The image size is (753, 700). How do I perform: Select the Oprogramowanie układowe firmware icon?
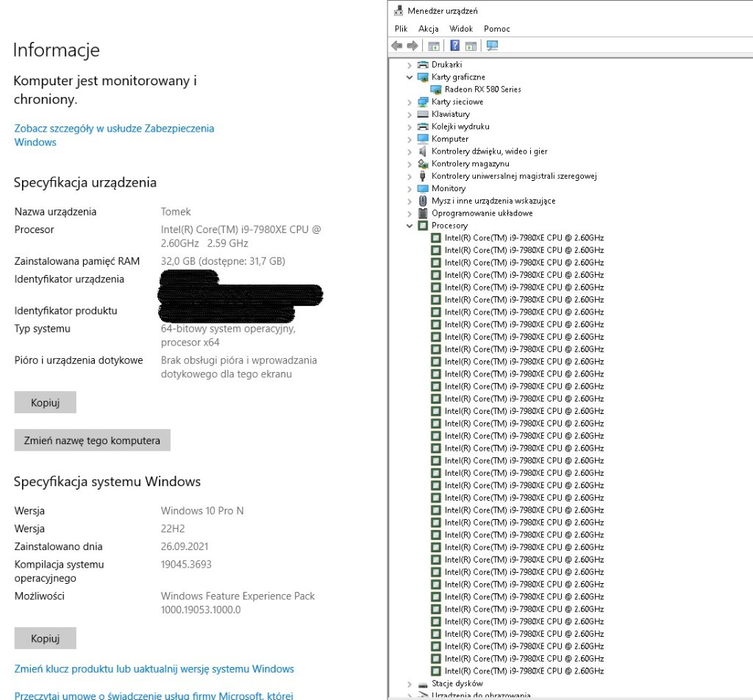click(423, 213)
